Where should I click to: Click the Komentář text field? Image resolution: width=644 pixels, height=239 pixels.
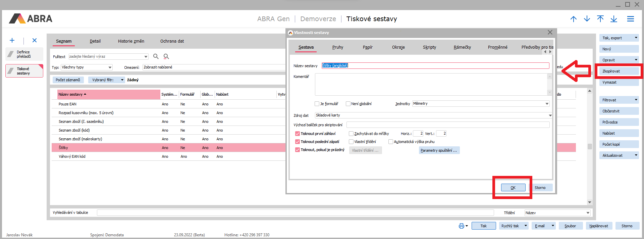431,84
